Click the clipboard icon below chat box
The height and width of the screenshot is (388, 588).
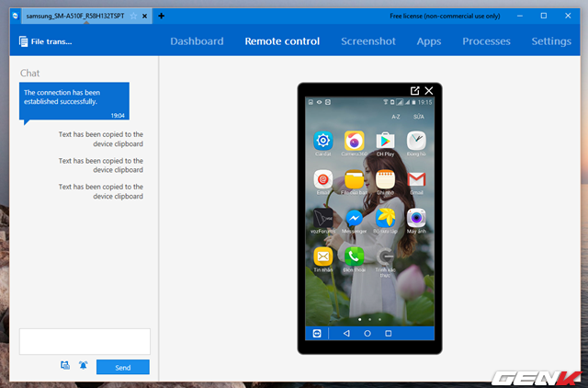[65, 365]
